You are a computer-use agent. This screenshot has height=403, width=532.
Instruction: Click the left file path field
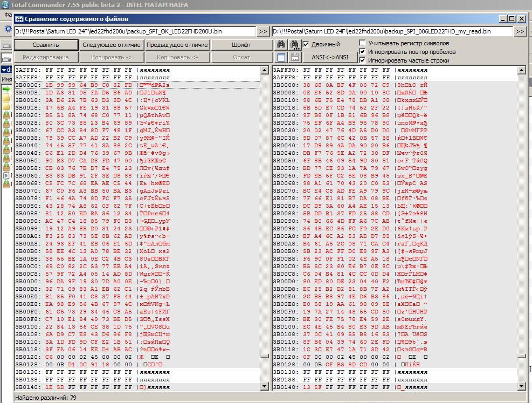pyautogui.click(x=134, y=32)
